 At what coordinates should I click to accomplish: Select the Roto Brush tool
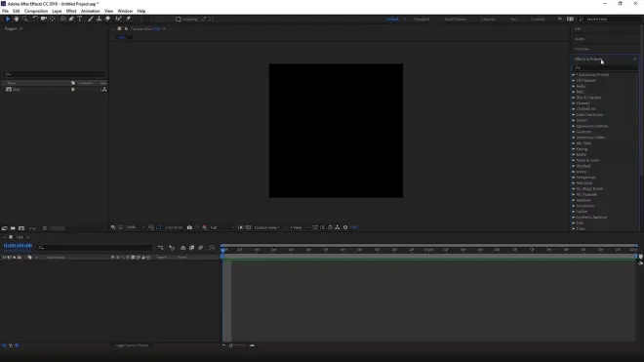point(119,19)
